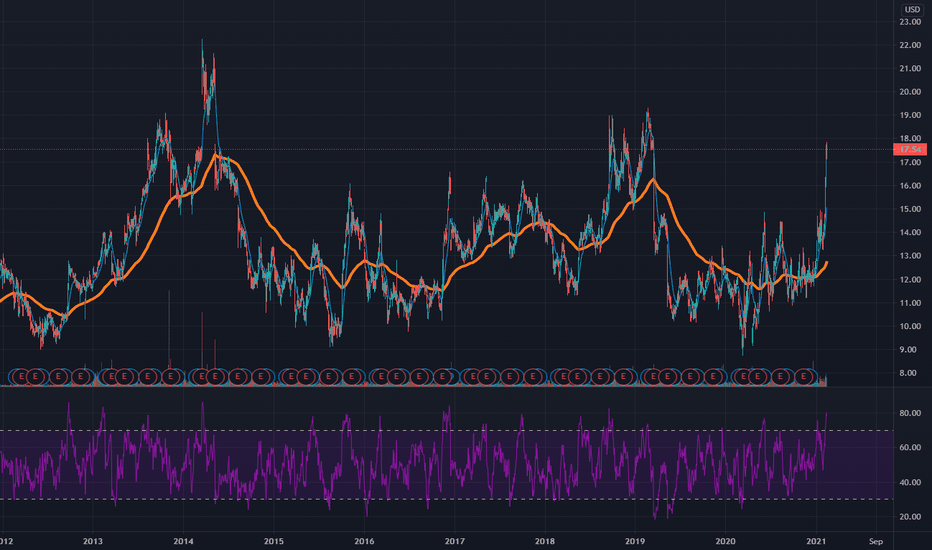The height and width of the screenshot is (550, 932).
Task: Click 11.00 on the price scale
Action: (x=910, y=303)
